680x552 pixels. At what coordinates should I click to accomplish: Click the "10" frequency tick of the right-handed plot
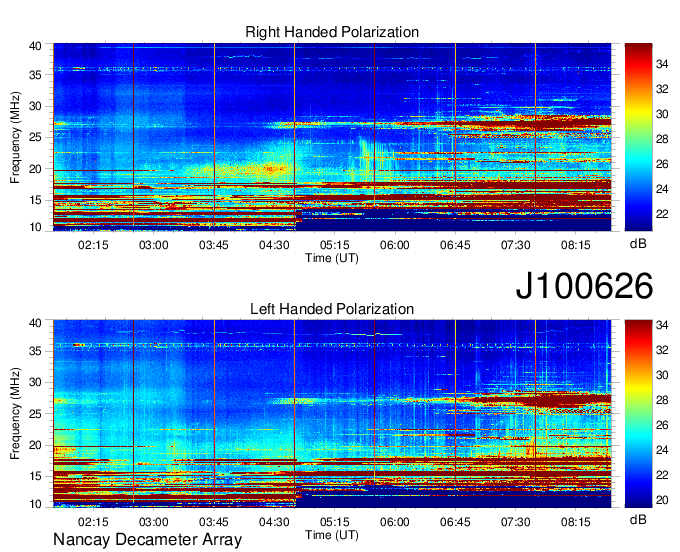(35, 227)
